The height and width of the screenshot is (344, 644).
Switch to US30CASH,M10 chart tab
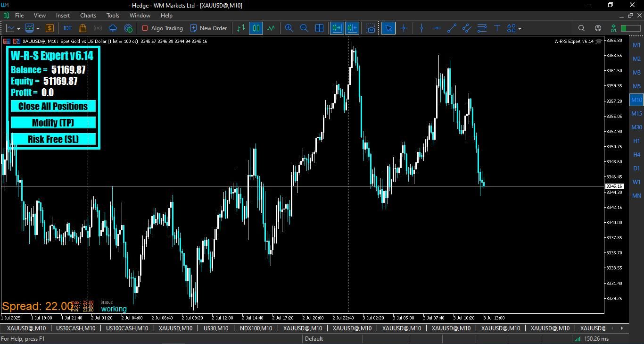point(75,328)
